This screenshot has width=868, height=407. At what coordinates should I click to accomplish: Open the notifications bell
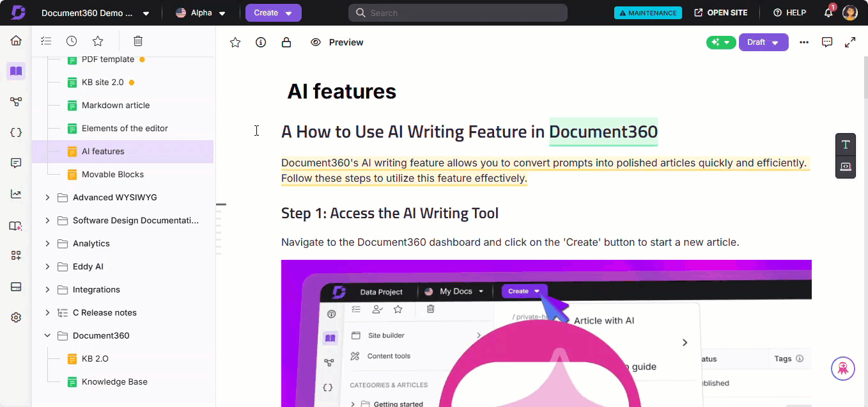click(x=828, y=13)
